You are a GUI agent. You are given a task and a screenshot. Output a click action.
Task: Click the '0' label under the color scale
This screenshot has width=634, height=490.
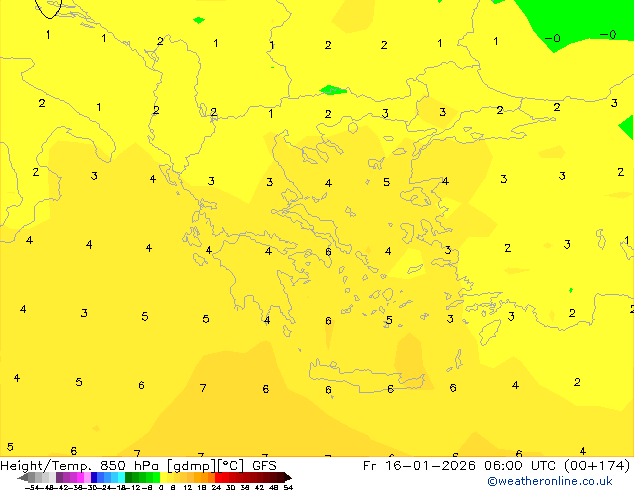tap(161, 487)
